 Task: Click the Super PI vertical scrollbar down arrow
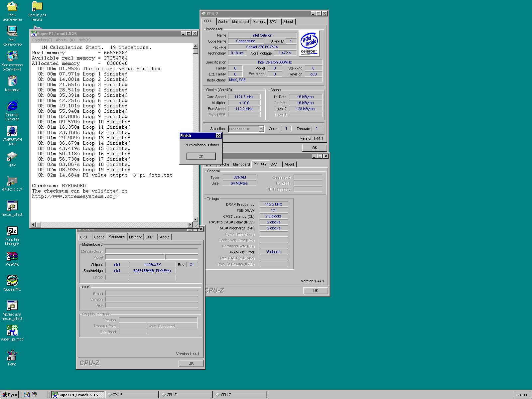click(196, 219)
